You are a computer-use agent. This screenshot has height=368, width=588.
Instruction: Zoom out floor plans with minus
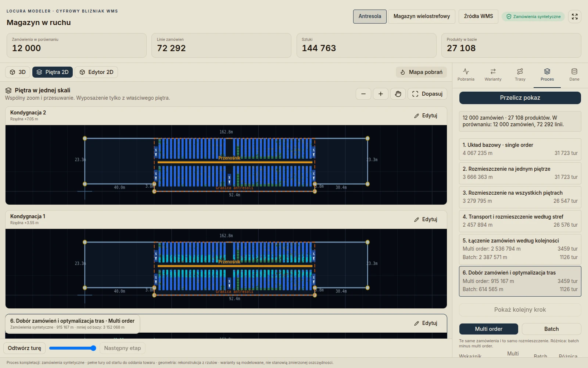363,94
